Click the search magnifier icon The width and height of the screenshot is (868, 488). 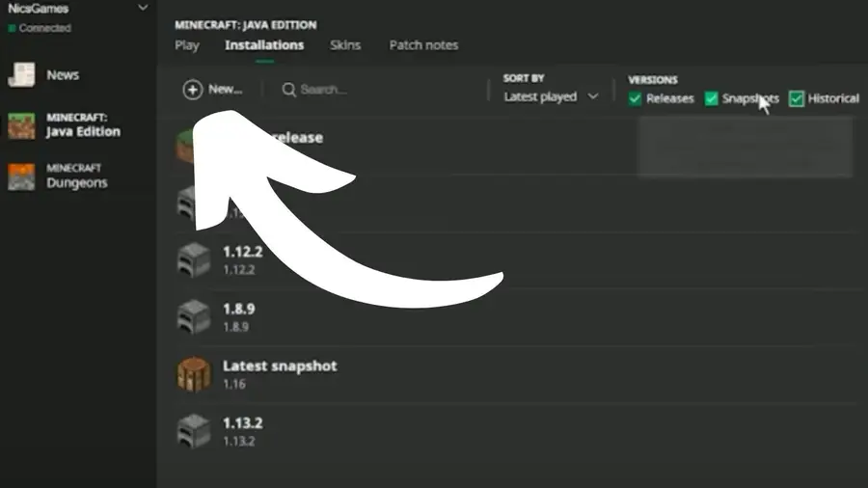pyautogui.click(x=288, y=90)
